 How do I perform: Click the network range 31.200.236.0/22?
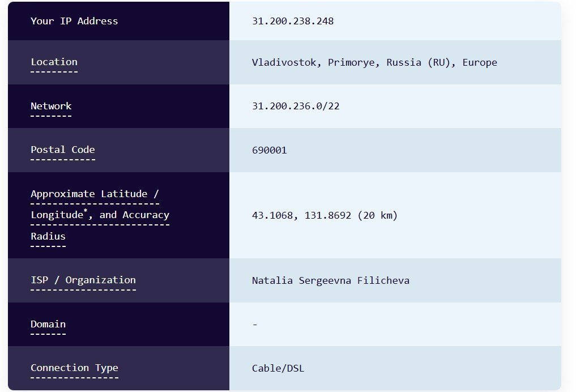(x=296, y=106)
